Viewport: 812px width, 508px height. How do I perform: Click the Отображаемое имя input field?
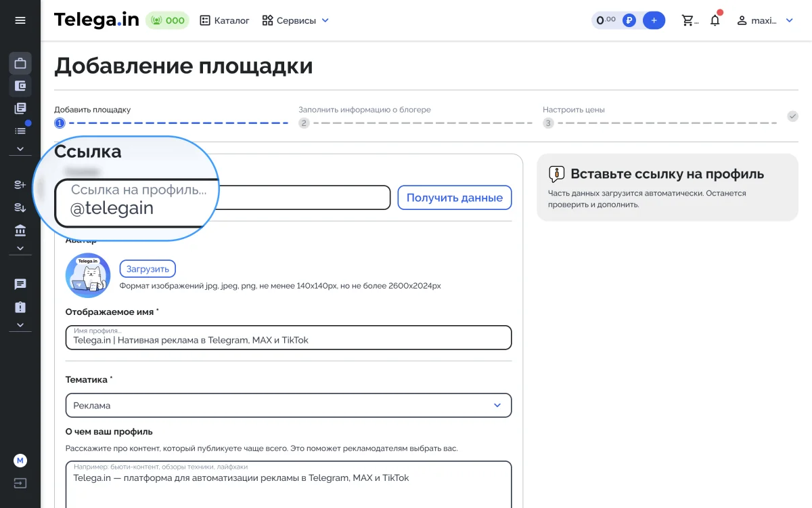[288, 337]
